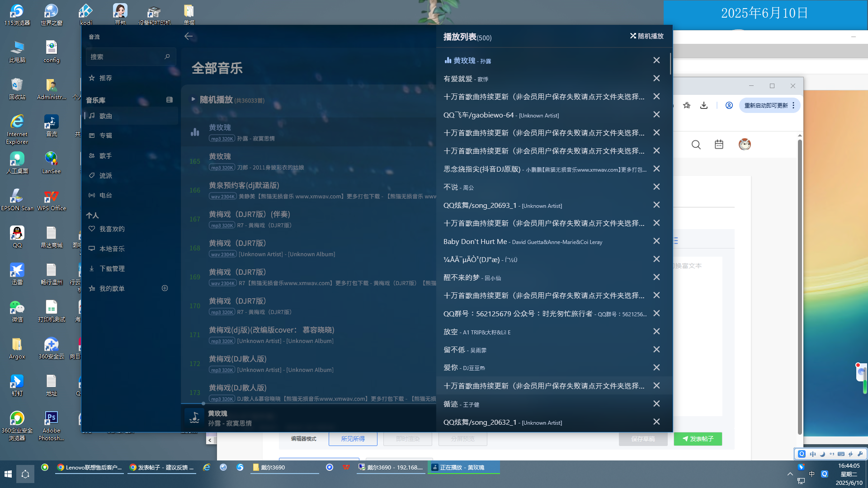
Task: Click the search magnifier icon in sidebar
Action: click(167, 56)
